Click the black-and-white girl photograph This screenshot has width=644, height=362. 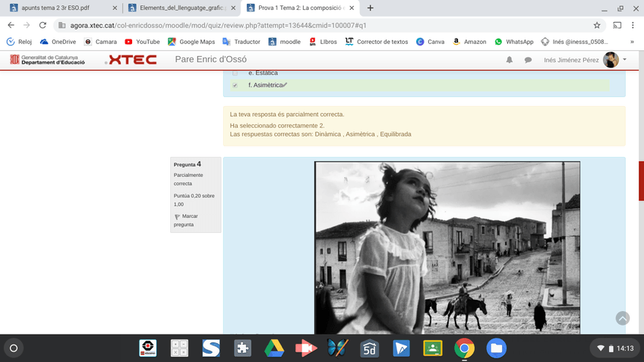(447, 247)
